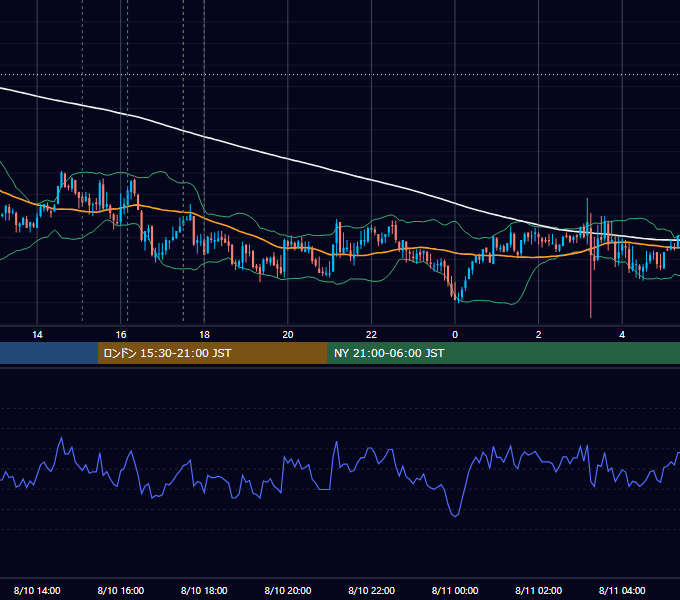Click the "16" hour label on the time axis
Screen dimensions: 680x600
tap(121, 335)
